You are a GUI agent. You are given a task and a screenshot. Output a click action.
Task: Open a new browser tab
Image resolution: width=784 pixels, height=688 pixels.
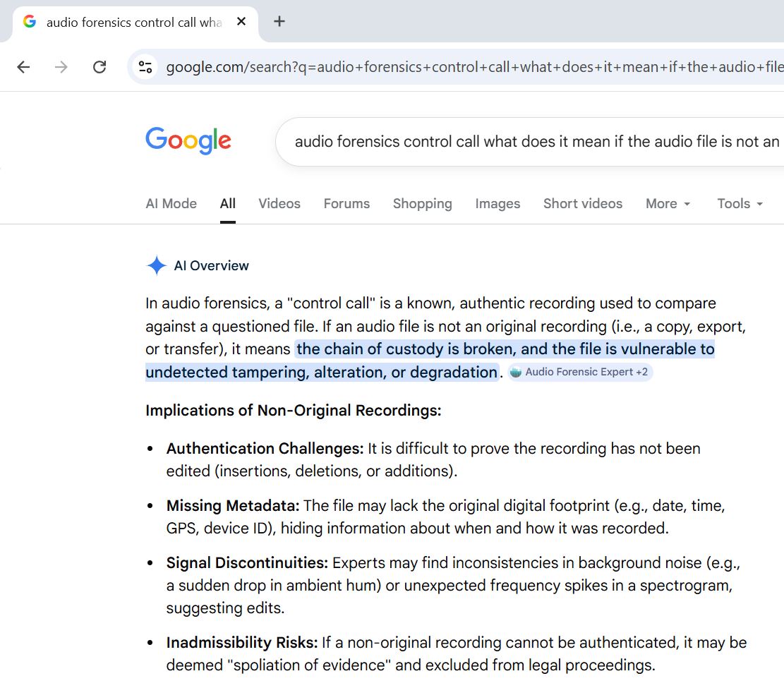click(279, 21)
